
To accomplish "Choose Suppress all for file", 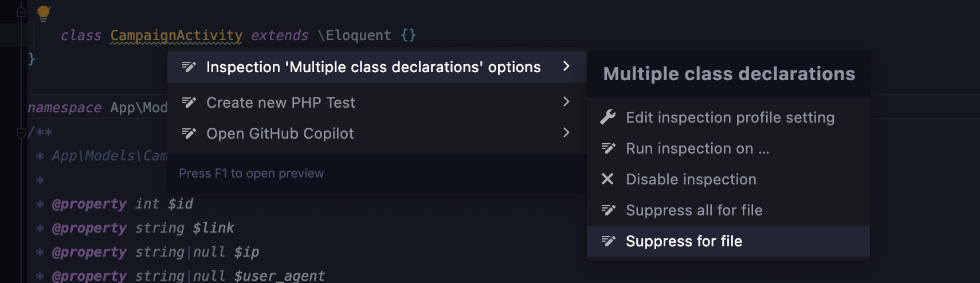I will 728,210.
